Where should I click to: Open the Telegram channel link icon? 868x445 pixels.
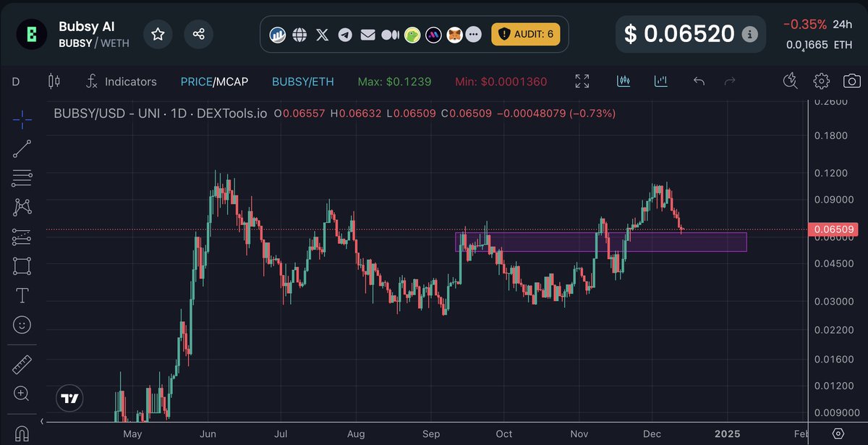coord(345,34)
